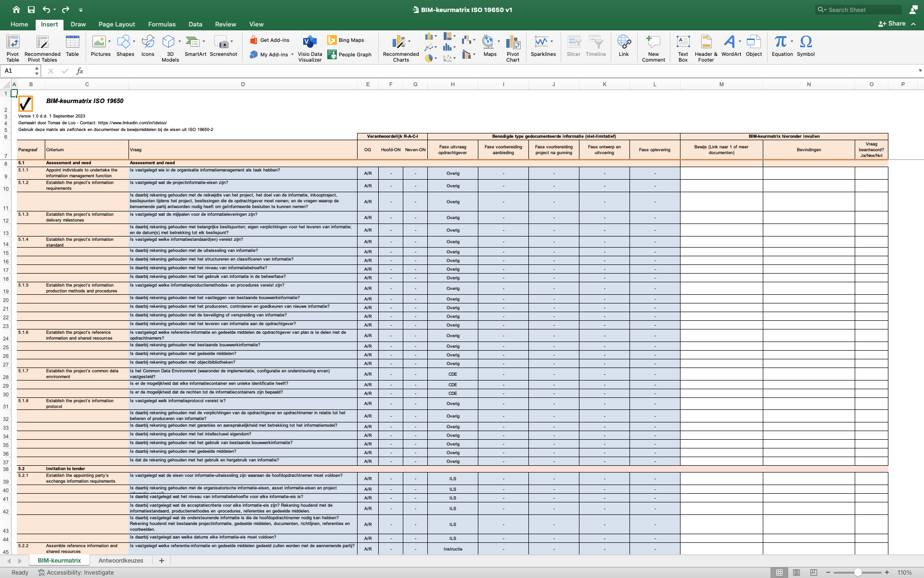Show Recommended Charts
Viewport: 924px width, 578px height.
pos(401,48)
